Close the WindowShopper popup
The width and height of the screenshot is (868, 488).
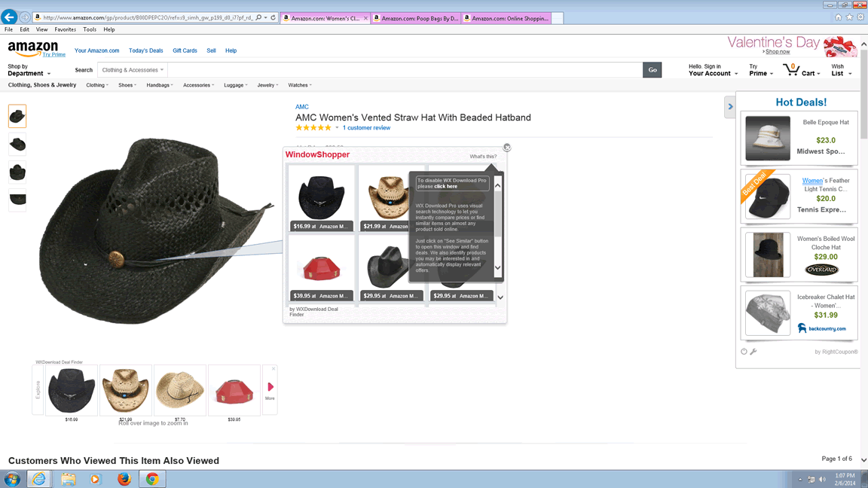(507, 148)
